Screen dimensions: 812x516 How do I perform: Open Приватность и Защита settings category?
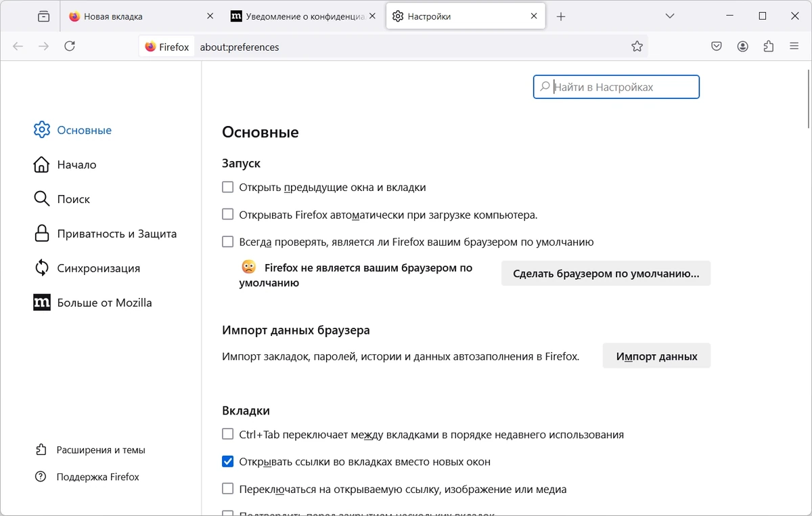point(105,234)
